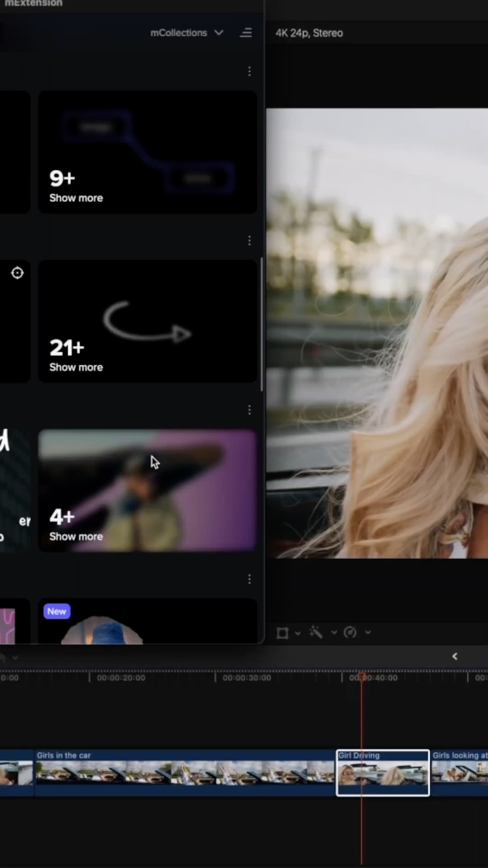
Task: Open the list menu icon beside mCollections
Action: point(246,33)
